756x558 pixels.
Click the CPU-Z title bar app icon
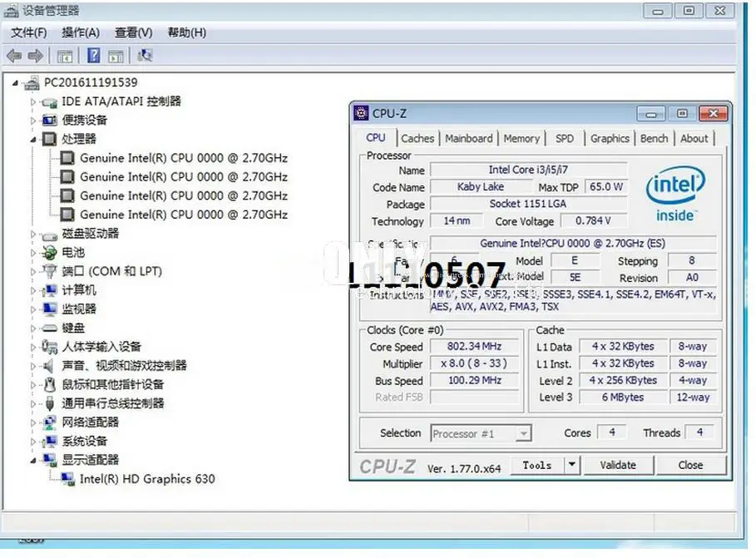pyautogui.click(x=361, y=113)
